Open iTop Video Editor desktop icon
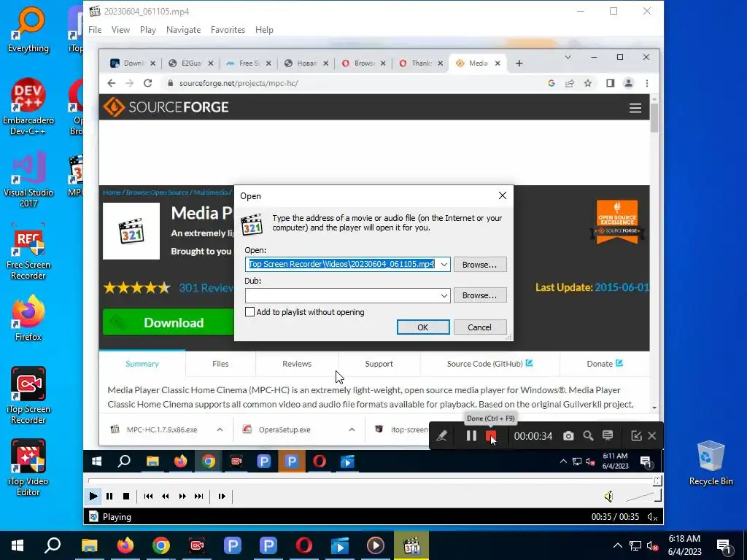The width and height of the screenshot is (747, 560). [28, 468]
